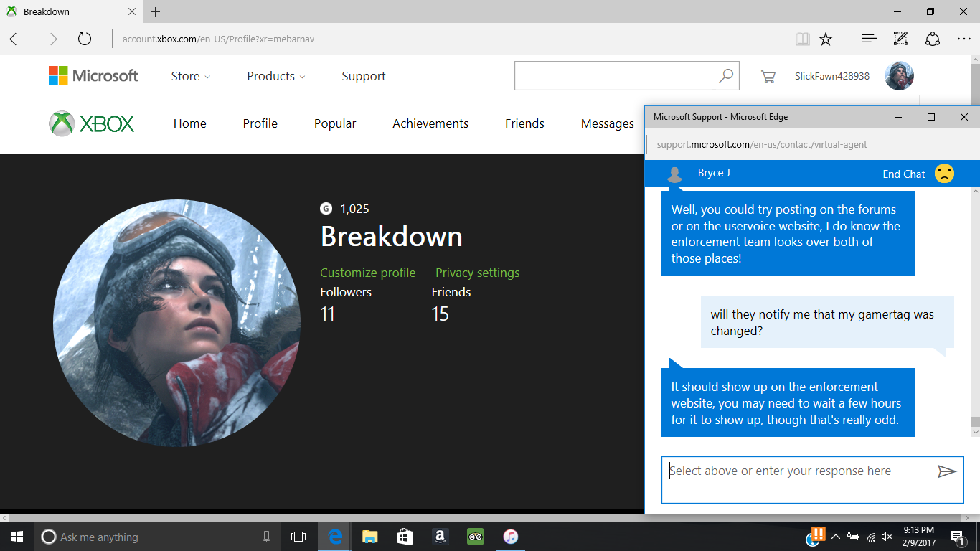Open the Popular navigation item
Screen dimensions: 980x551
point(335,123)
